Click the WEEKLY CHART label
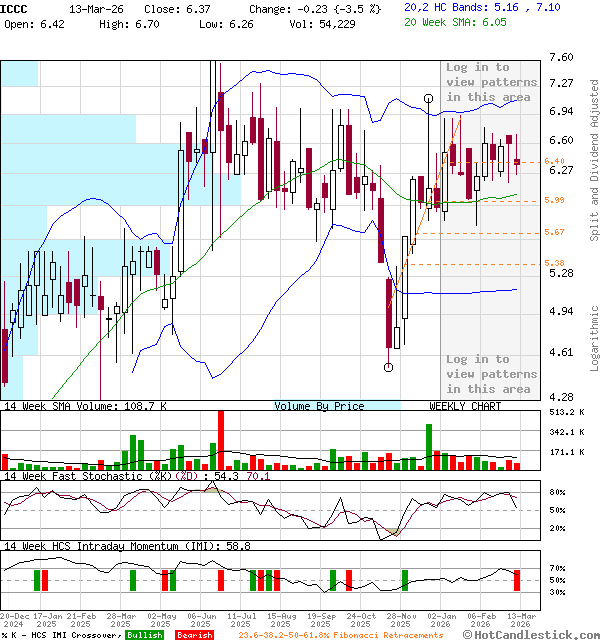Image resolution: width=600 pixels, height=640 pixels. tap(465, 406)
